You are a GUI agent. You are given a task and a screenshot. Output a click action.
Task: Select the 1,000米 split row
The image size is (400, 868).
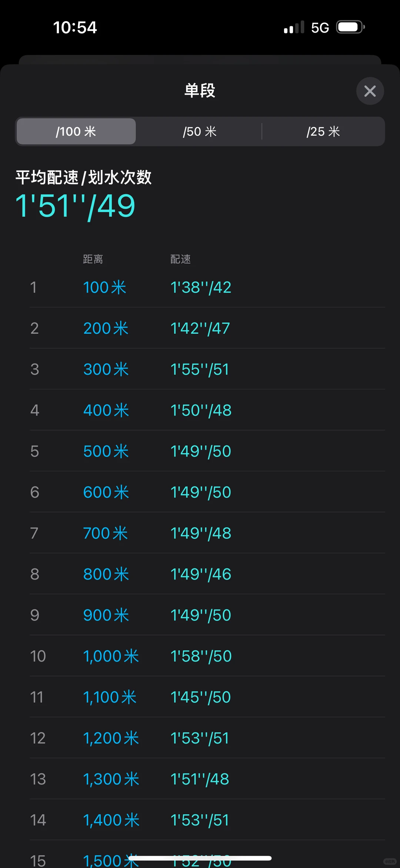point(207,656)
